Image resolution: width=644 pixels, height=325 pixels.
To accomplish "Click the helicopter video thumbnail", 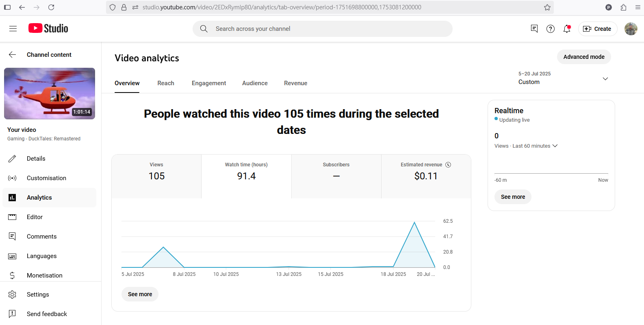I will tap(50, 93).
